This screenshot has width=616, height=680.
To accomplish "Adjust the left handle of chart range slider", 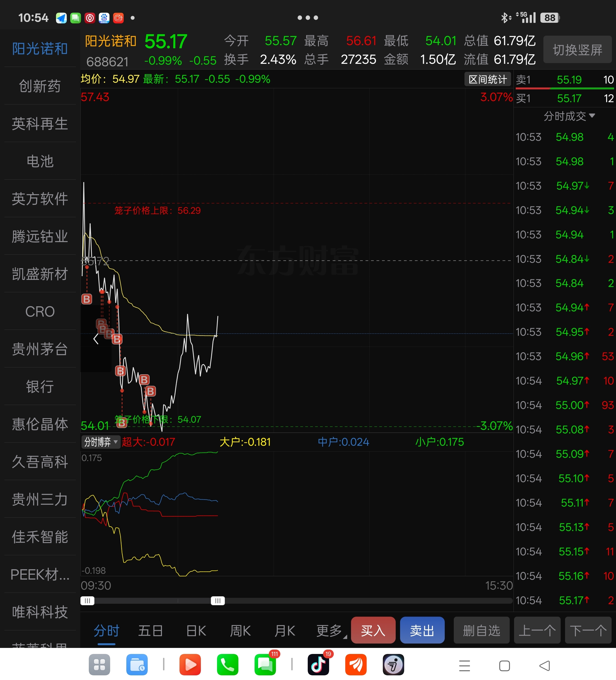I will pos(87,600).
